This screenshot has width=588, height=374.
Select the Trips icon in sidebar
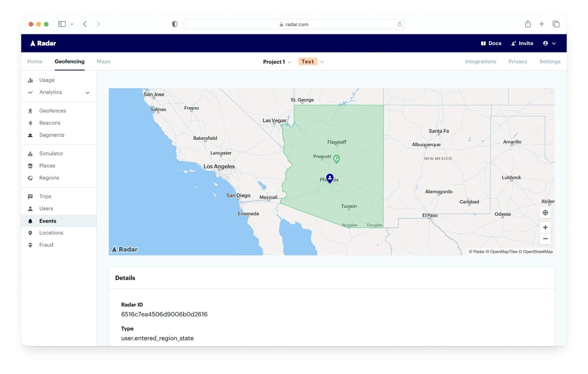coord(30,197)
